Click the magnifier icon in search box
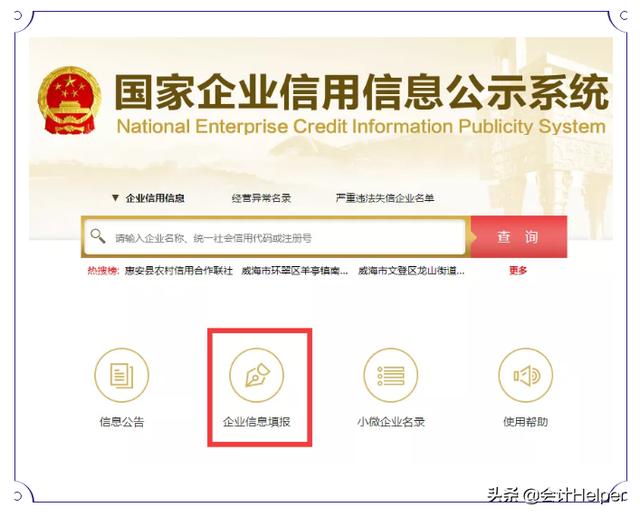The height and width of the screenshot is (517, 640). pos(98,236)
